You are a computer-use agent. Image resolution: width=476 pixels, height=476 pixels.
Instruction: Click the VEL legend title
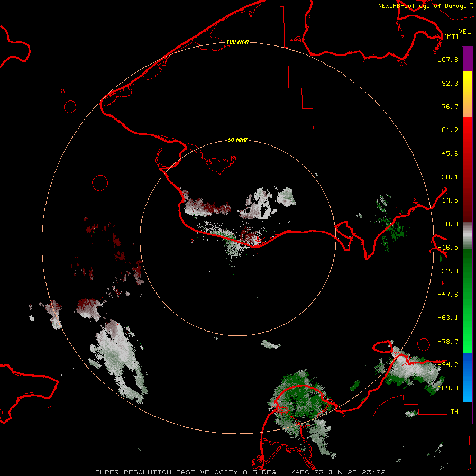[464, 32]
